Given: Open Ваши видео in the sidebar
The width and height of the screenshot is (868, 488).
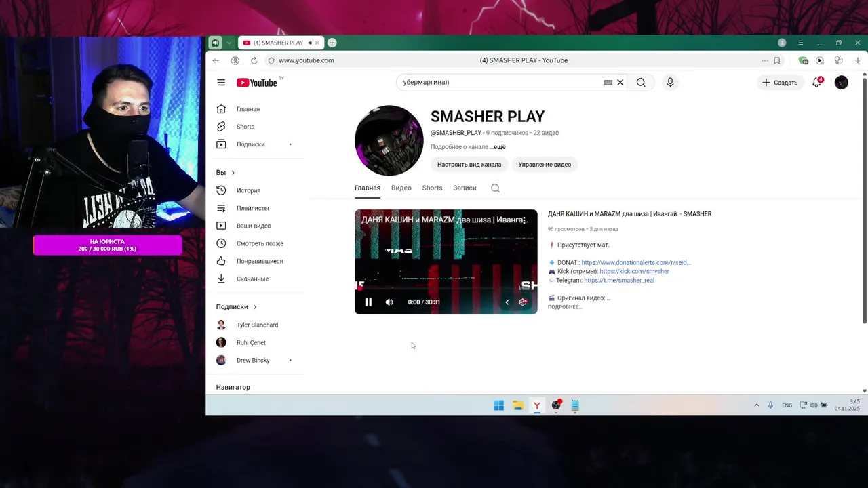Looking at the screenshot, I should (255, 226).
